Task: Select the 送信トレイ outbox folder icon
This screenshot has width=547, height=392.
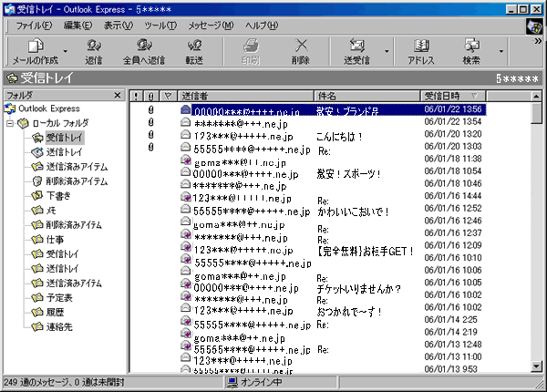Action: (37, 152)
